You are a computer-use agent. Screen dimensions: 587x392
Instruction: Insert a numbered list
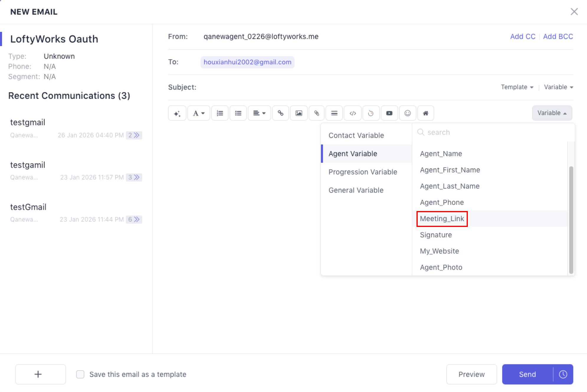coord(220,113)
